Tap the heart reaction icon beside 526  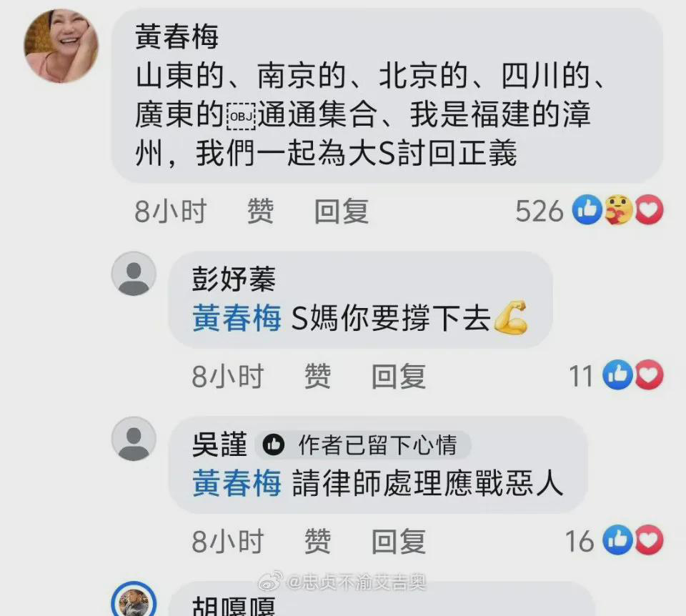pos(650,210)
